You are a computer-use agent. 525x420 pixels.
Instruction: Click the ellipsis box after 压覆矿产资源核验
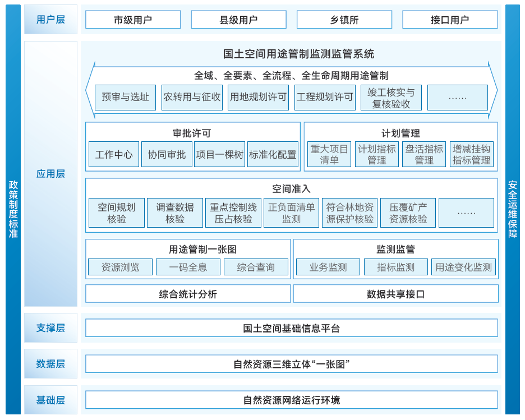point(467,213)
